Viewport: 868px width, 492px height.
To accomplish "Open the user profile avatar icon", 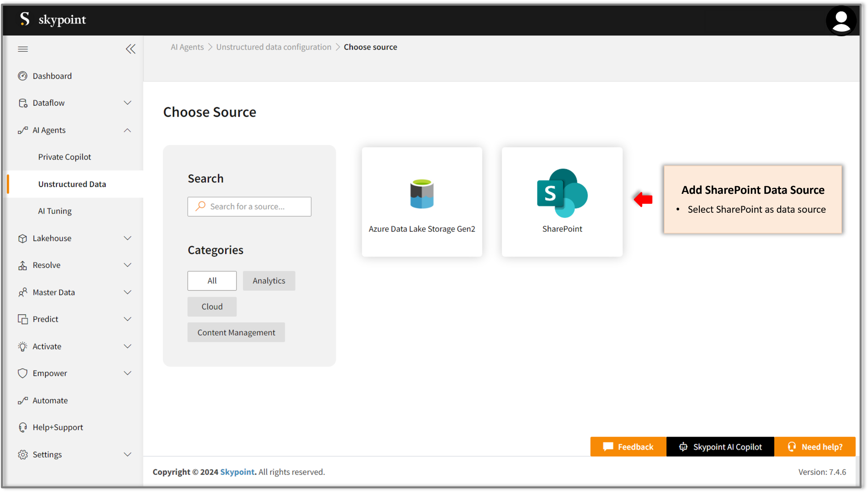I will pos(841,20).
